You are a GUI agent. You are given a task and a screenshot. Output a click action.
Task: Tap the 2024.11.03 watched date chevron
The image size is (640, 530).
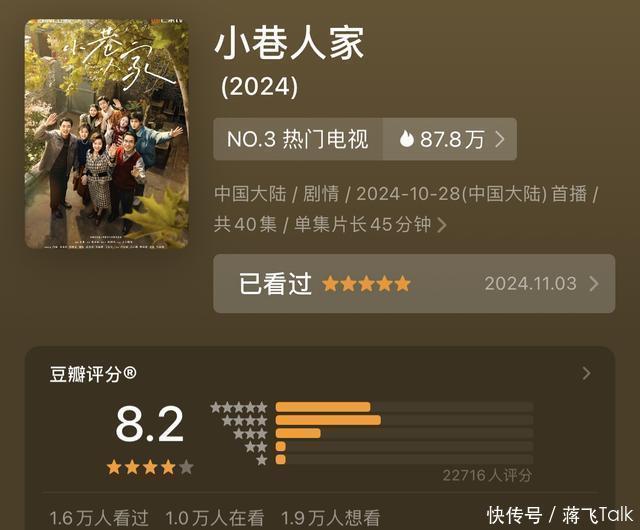tap(594, 284)
